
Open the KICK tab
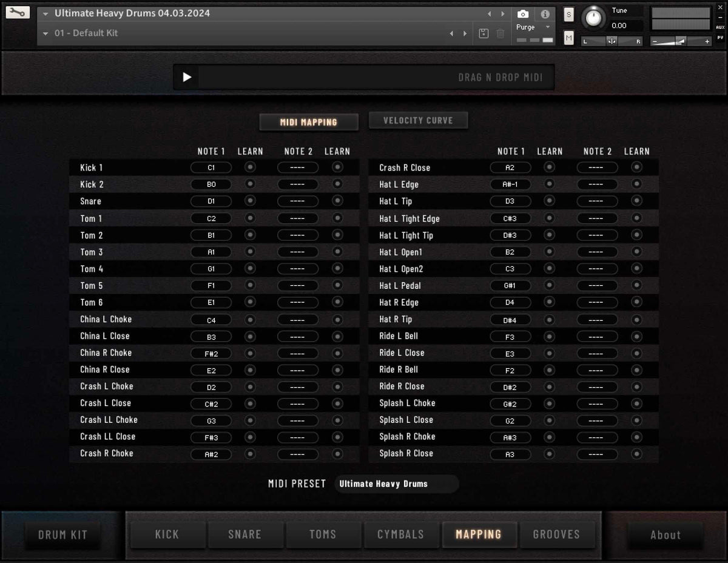click(167, 534)
